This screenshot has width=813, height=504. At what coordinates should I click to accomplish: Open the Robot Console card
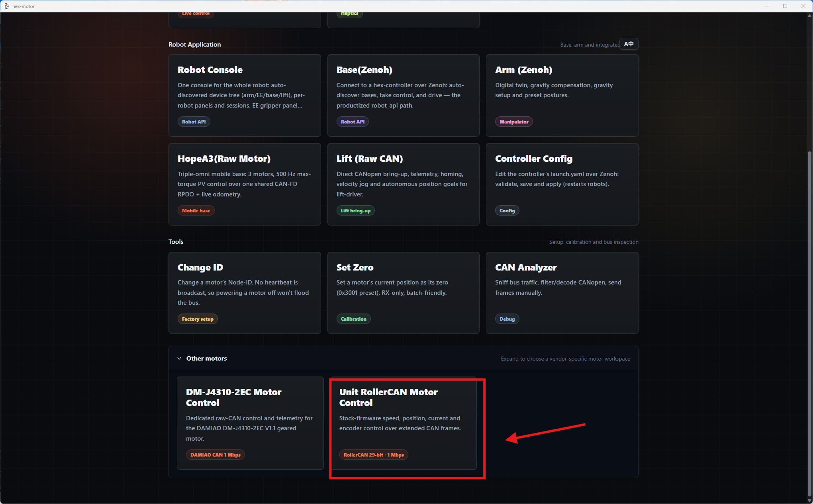[x=245, y=96]
